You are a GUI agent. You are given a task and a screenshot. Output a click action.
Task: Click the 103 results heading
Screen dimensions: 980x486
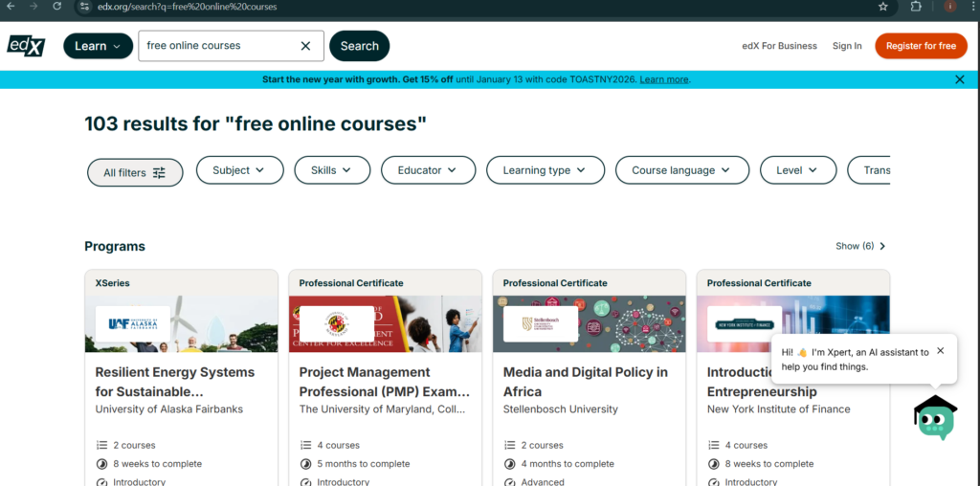click(256, 123)
